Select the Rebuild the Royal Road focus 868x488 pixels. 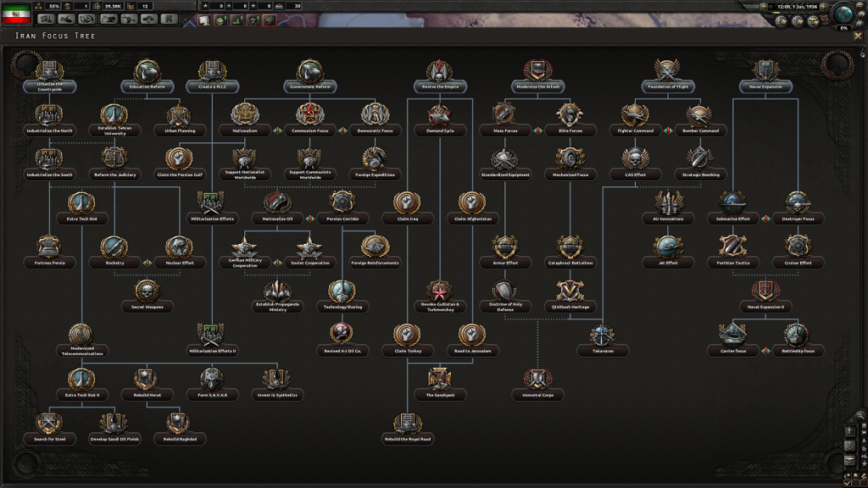[409, 439]
